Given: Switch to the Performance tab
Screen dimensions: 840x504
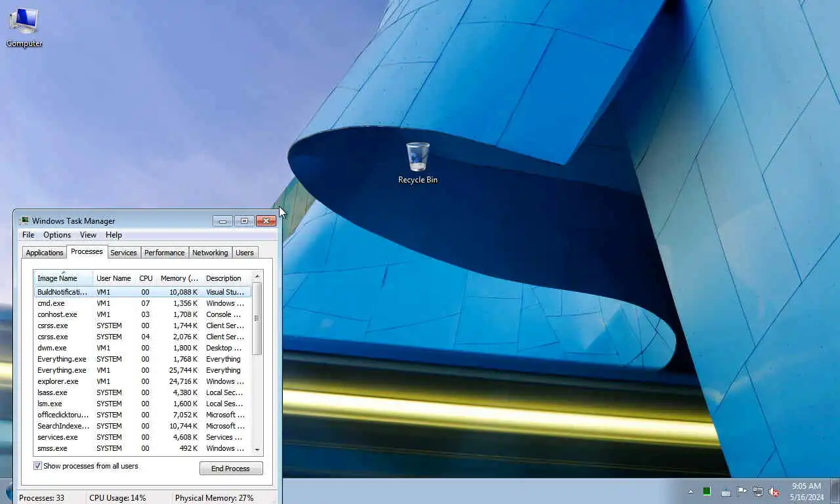Looking at the screenshot, I should tap(165, 253).
